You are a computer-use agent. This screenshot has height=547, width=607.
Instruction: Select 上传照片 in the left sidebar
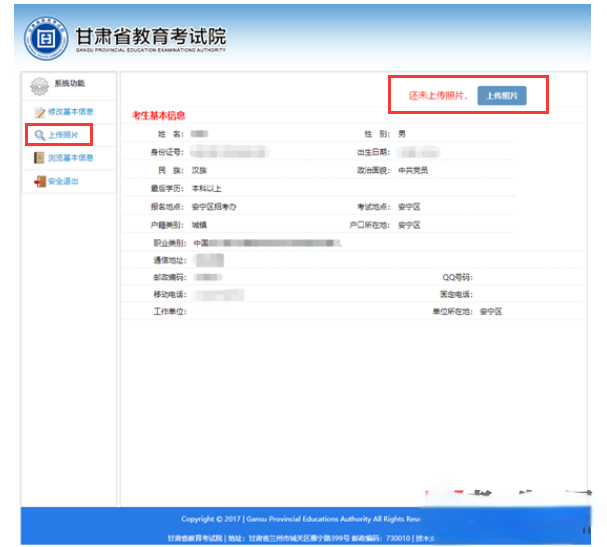tap(63, 134)
